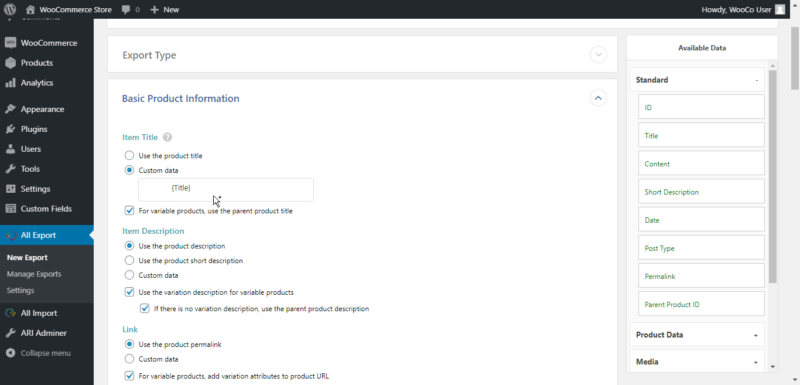Select Custom data radio under Link
Image resolution: width=800 pixels, height=385 pixels.
click(x=130, y=358)
